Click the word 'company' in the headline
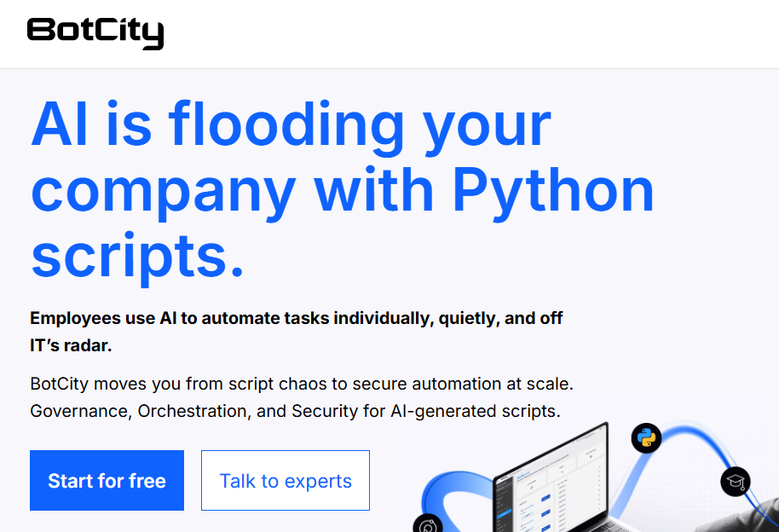The image size is (779, 532). (x=164, y=189)
